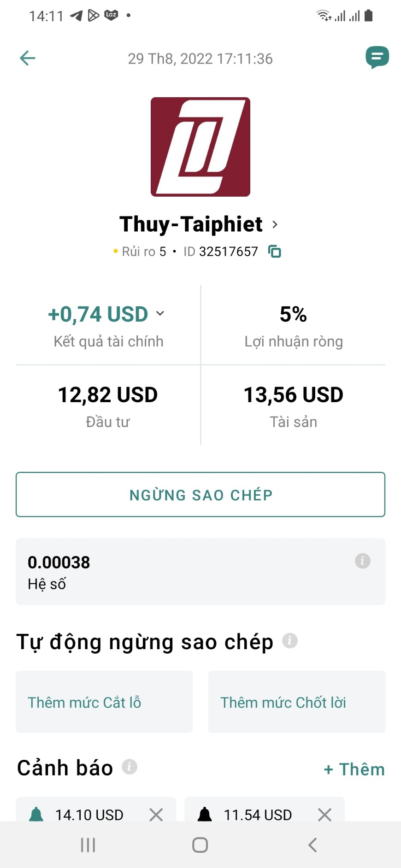Remove the 14.10 USD alert

coord(156,815)
